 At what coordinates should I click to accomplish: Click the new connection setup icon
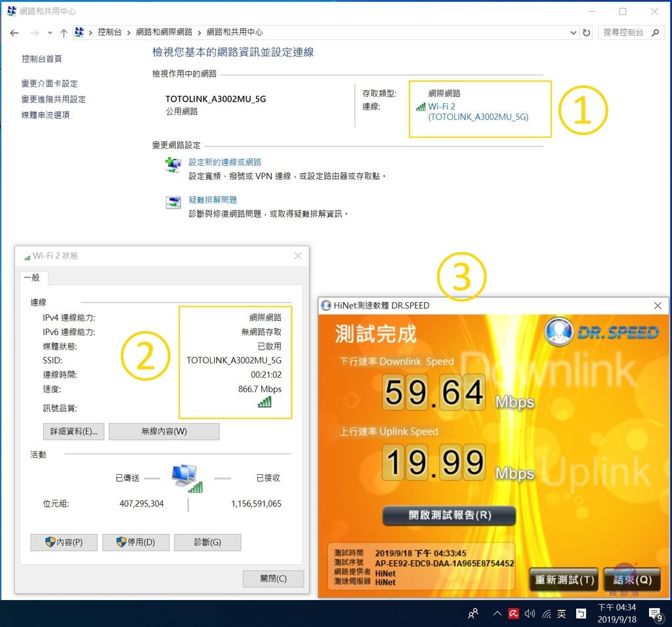(x=173, y=165)
